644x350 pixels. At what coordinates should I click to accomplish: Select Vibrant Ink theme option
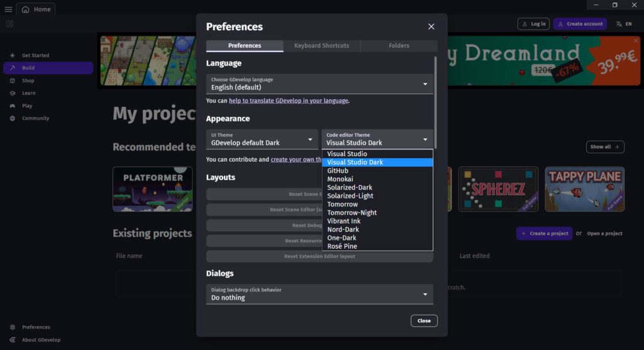coord(377,222)
